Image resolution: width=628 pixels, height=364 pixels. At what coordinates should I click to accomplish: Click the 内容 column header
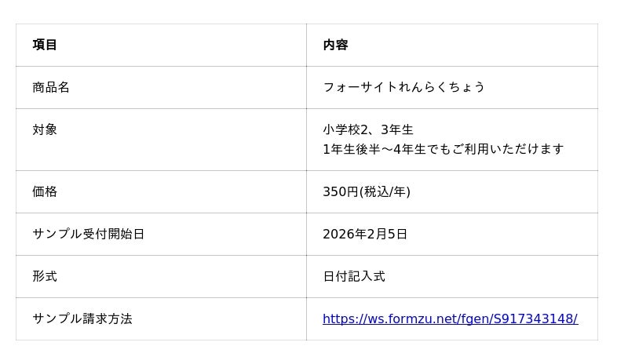[335, 45]
